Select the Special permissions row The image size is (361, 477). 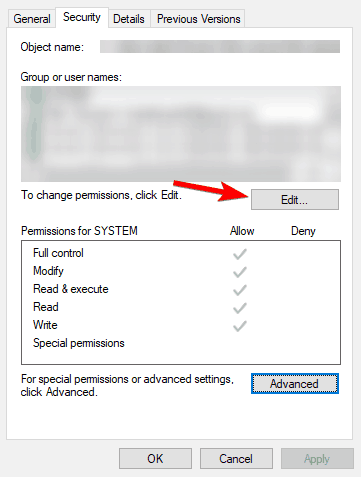click(x=181, y=343)
